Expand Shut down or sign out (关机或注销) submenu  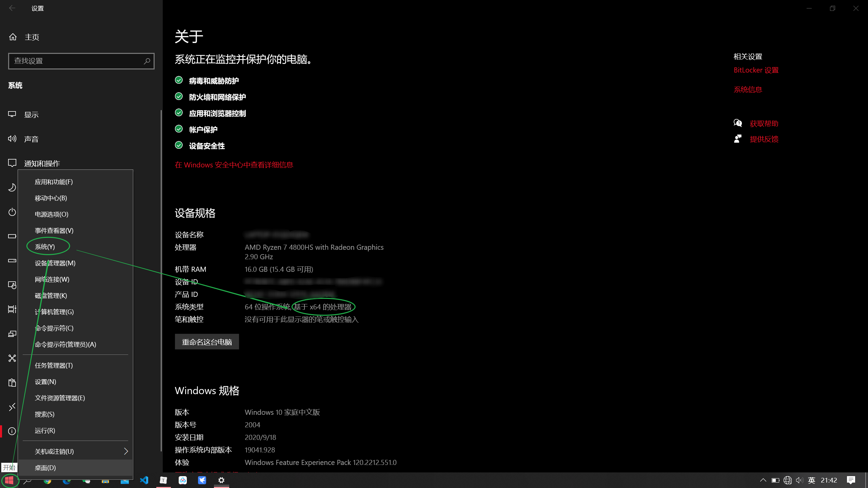pyautogui.click(x=75, y=451)
